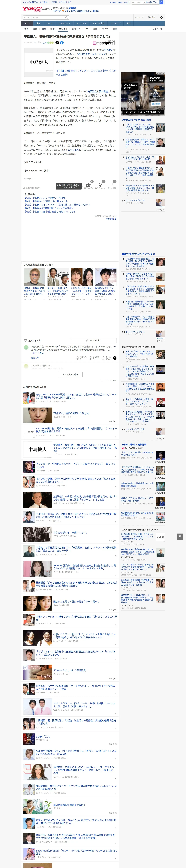Select the ライブ tab in the top bar
The height and width of the screenshot is (868, 186).
tap(49, 24)
